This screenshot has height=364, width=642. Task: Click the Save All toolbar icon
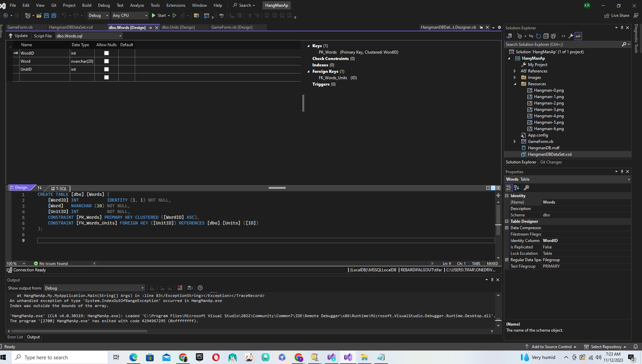[x=54, y=16]
